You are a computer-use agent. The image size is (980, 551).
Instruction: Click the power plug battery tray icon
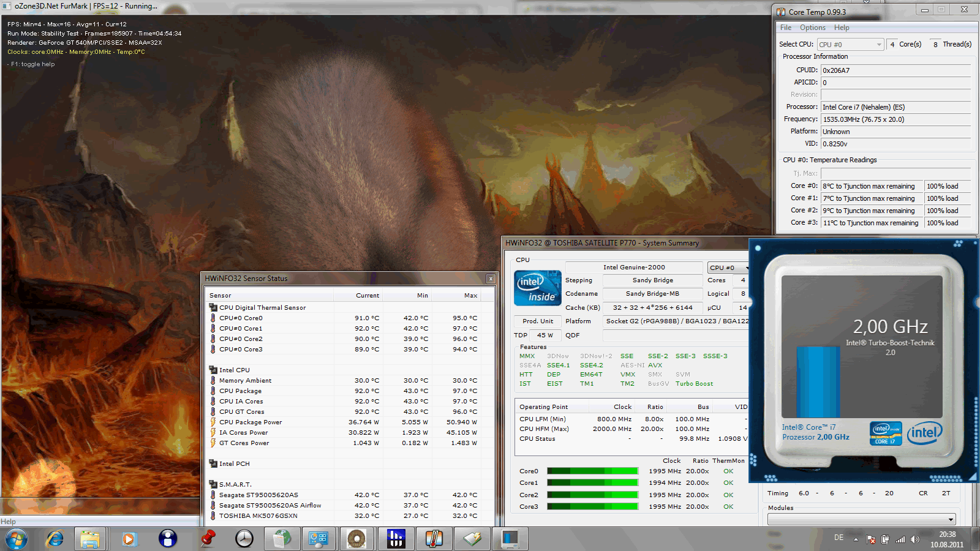pos(885,539)
